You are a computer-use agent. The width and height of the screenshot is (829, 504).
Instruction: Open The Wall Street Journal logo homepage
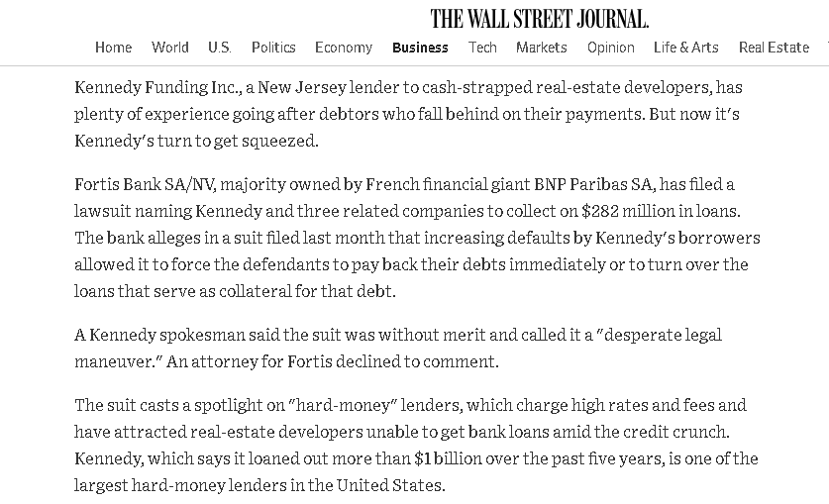539,19
